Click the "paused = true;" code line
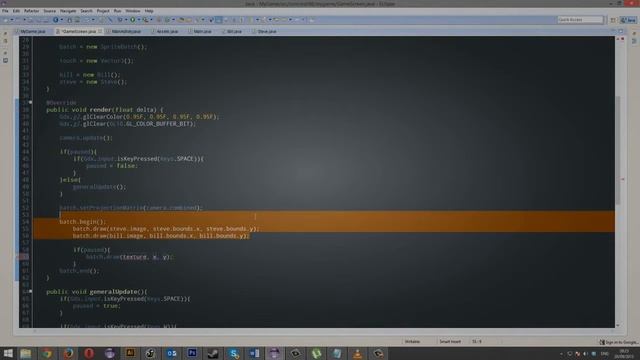 click(97, 306)
